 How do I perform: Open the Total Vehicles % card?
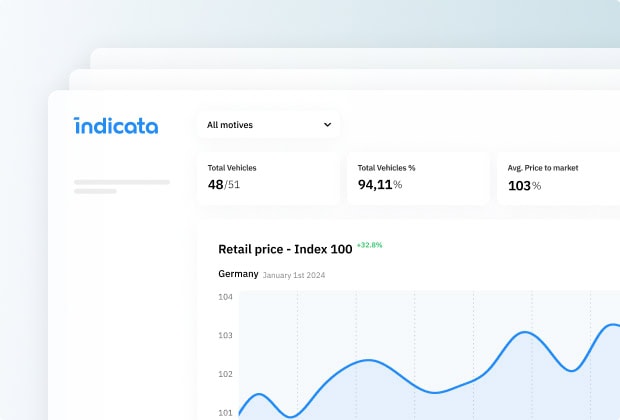417,179
